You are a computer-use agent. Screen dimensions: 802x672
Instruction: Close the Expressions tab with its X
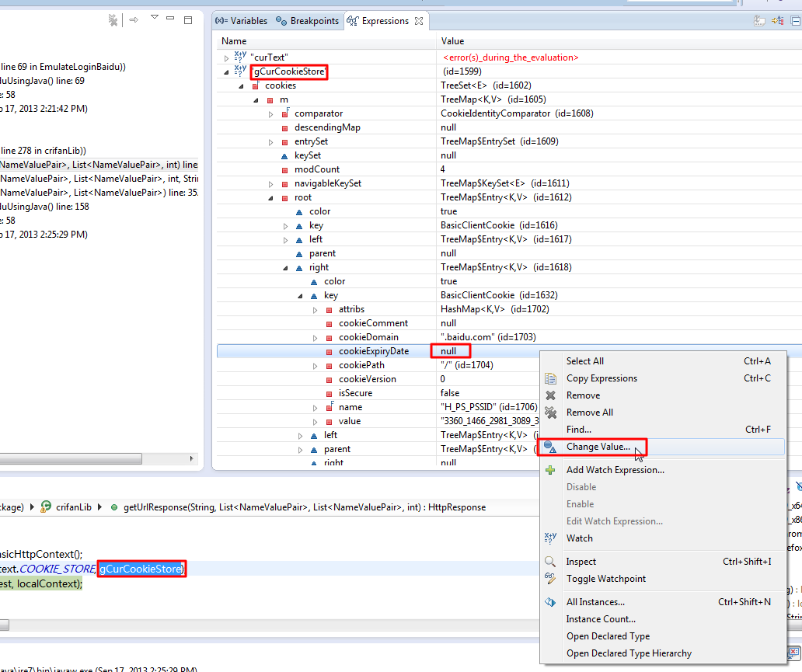click(x=419, y=21)
